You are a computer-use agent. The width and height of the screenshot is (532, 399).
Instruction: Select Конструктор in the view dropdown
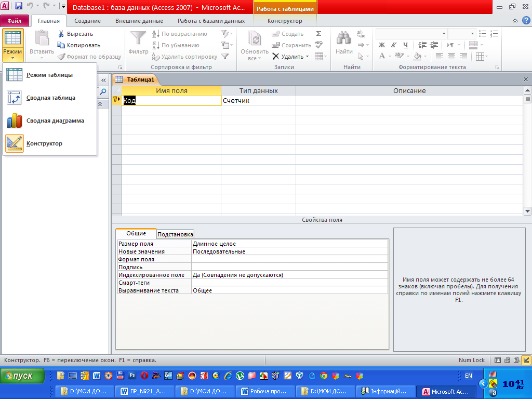pos(49,143)
